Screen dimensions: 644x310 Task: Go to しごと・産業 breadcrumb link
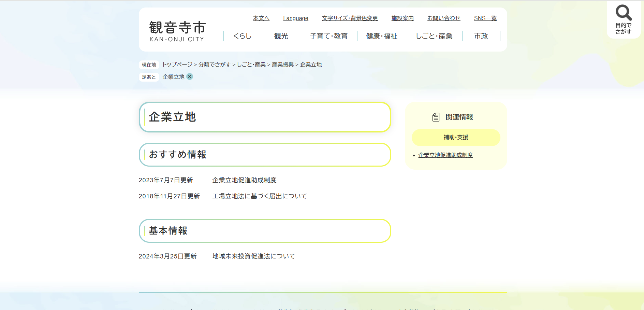[x=251, y=65]
